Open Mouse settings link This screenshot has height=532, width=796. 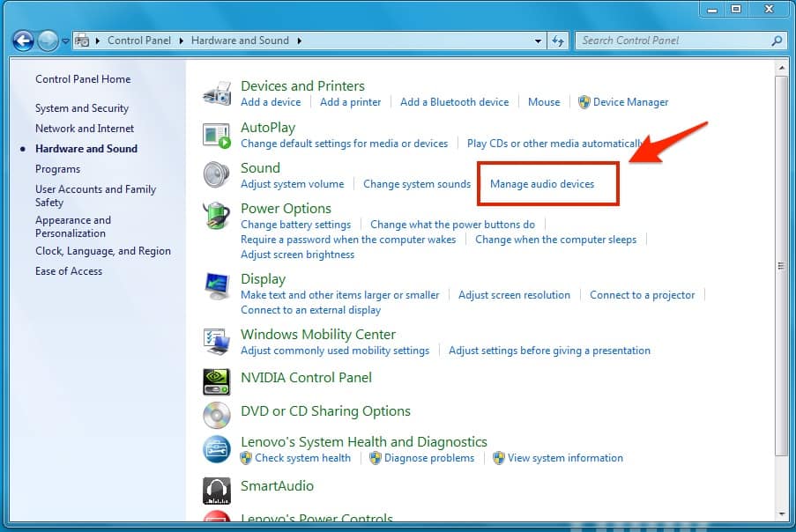pos(544,102)
